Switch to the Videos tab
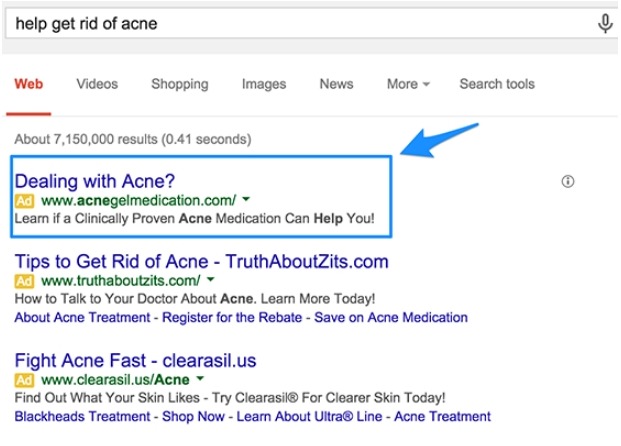This screenshot has width=621, height=446. (x=97, y=84)
